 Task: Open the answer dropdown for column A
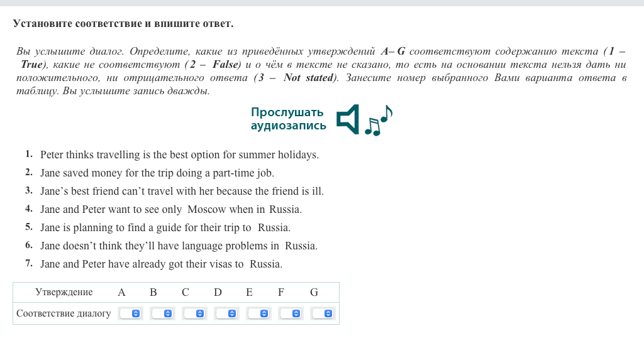click(x=131, y=313)
